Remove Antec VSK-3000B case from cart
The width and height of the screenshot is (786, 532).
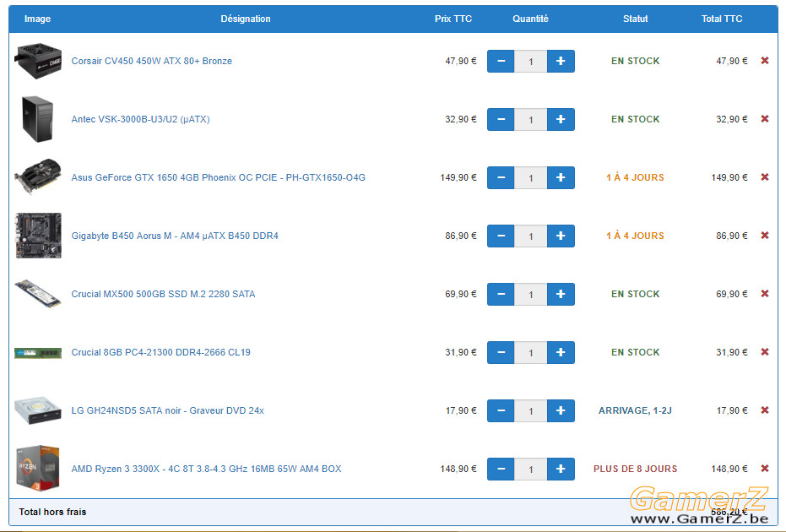click(x=765, y=119)
